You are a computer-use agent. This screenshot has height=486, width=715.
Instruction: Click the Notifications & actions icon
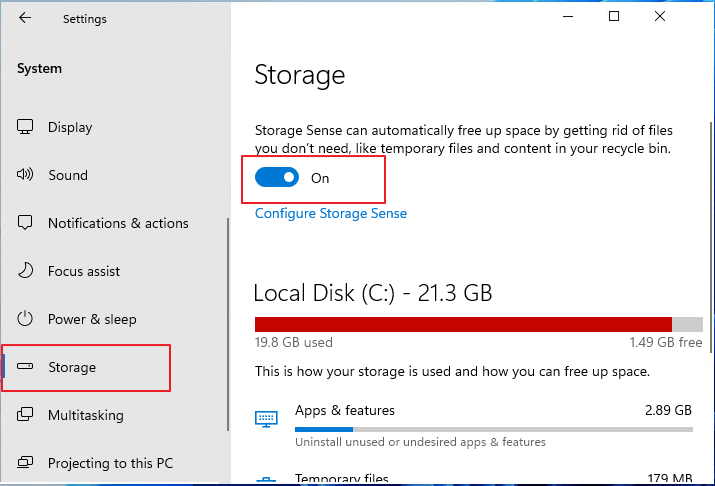26,223
